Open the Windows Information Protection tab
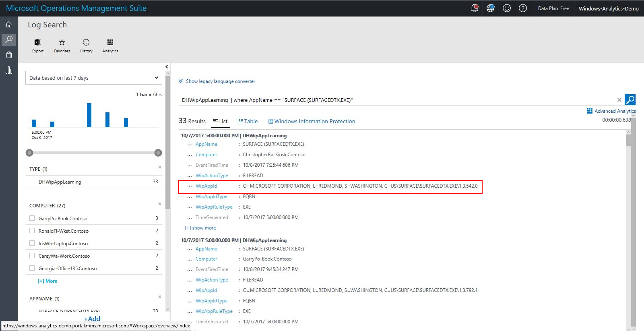 click(x=312, y=121)
